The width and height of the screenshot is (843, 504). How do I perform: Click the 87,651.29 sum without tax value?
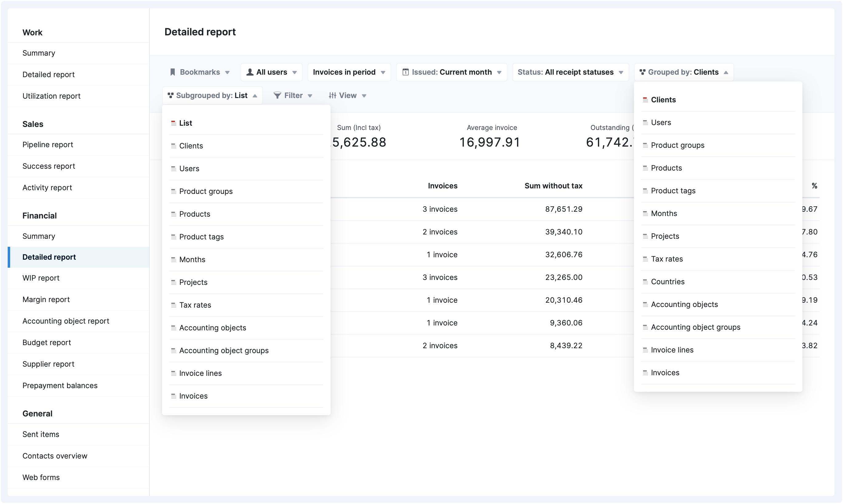pos(564,209)
